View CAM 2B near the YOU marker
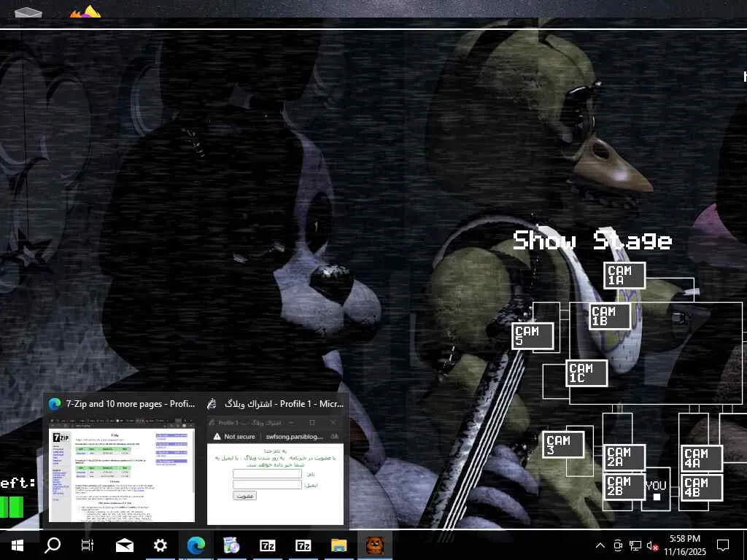This screenshot has width=747, height=560. pos(624,486)
